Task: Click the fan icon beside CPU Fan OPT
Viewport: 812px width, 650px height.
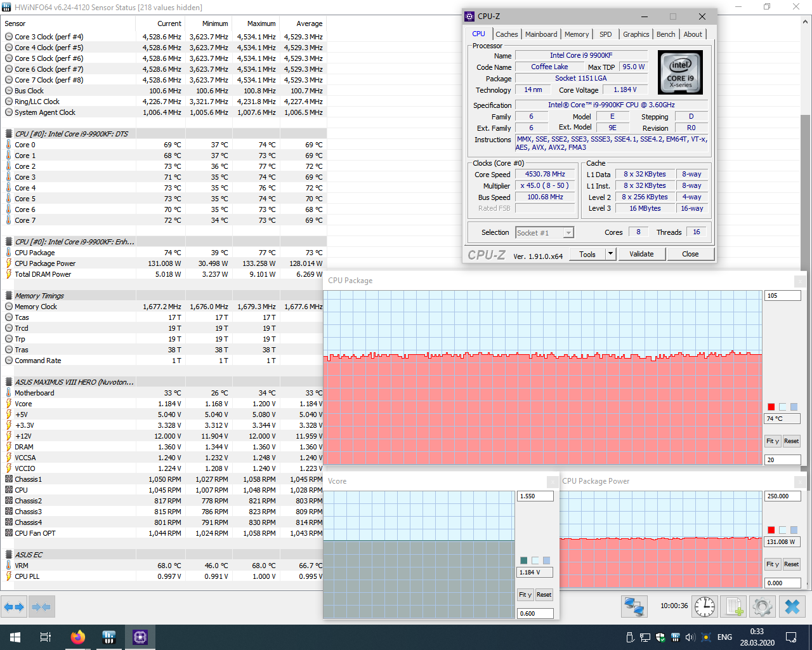Action: coord(9,533)
